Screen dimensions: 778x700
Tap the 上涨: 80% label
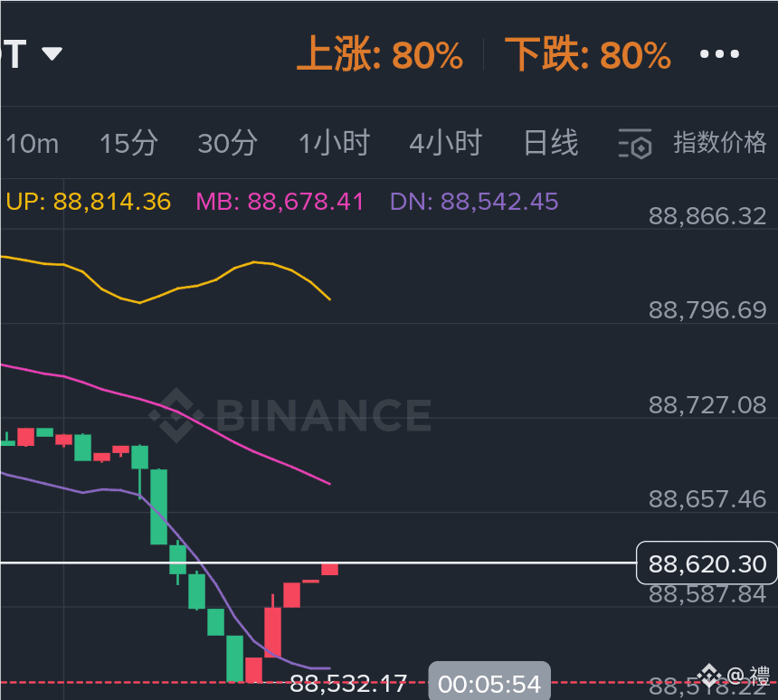[380, 54]
